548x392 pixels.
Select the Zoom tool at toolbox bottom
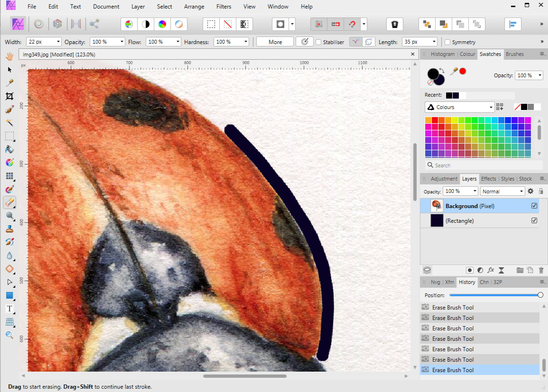click(9, 335)
